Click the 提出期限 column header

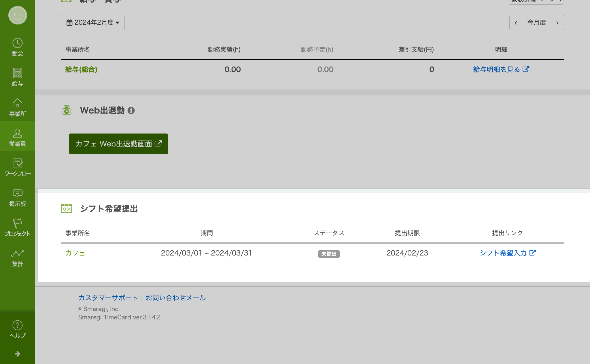407,233
